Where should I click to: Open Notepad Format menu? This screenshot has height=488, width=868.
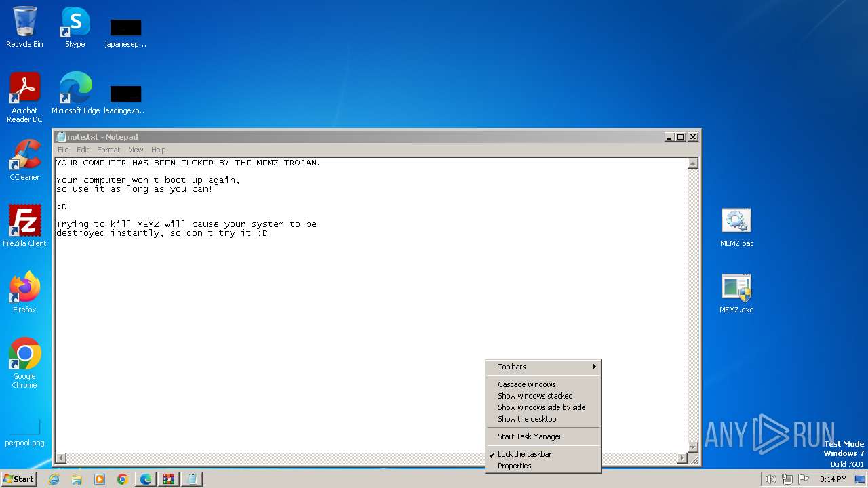(108, 150)
